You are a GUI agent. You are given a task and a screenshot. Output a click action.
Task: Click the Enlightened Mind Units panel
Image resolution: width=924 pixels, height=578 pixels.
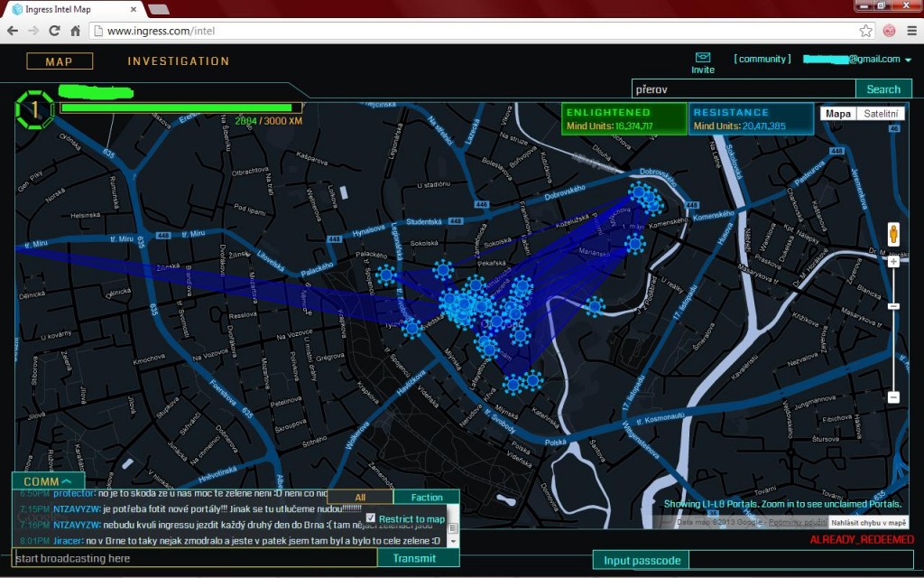tap(624, 118)
